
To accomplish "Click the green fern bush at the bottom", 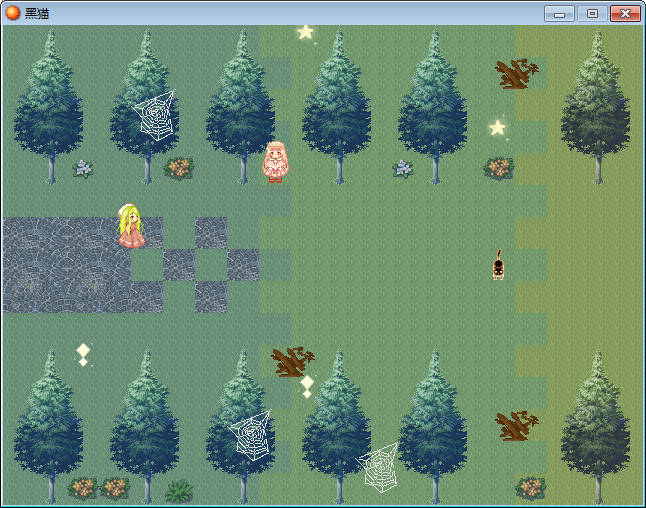I will pos(179,490).
